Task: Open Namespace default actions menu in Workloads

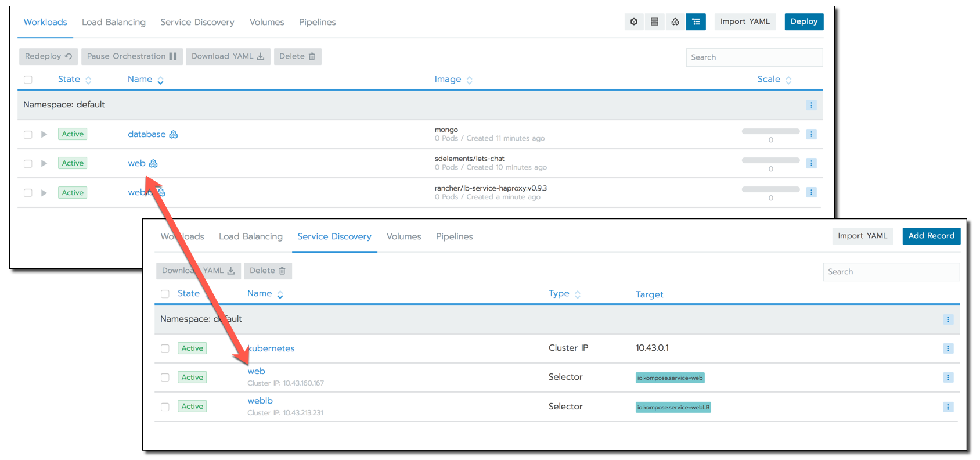Action: 811,105
